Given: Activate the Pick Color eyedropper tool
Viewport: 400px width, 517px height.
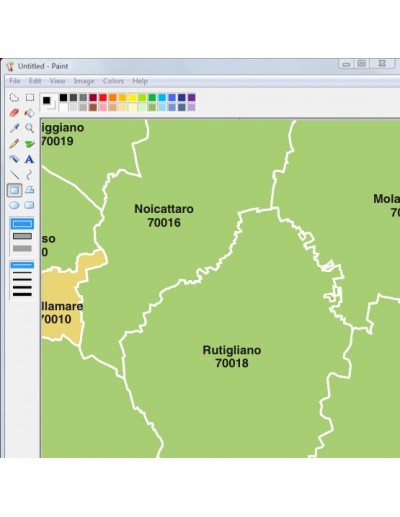Looking at the screenshot, I should [14, 128].
